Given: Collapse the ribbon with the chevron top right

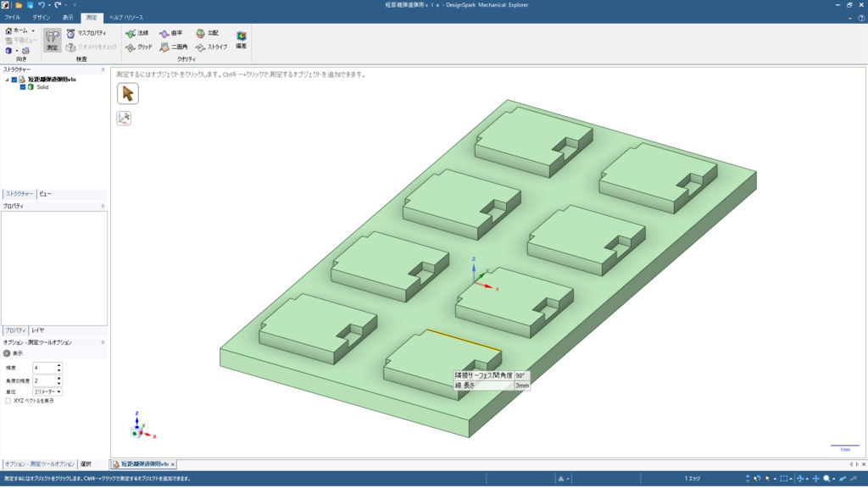Looking at the screenshot, I should coord(850,18).
